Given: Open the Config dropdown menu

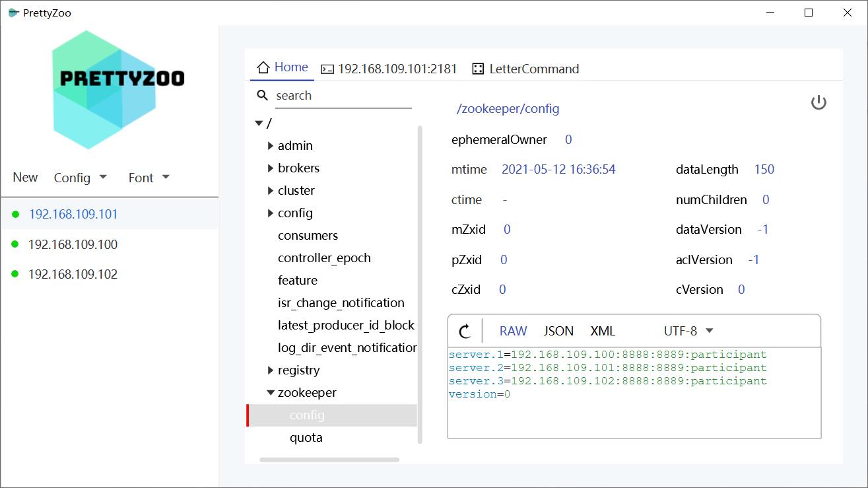Looking at the screenshot, I should 81,178.
